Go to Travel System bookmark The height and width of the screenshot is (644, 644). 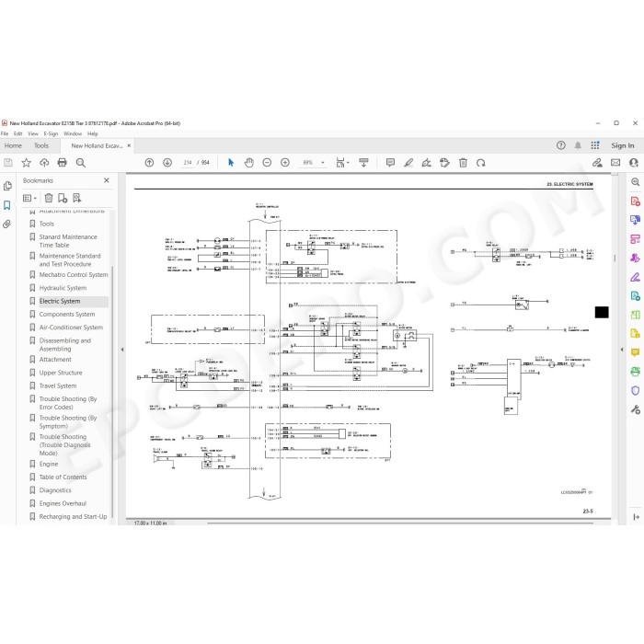coord(58,385)
